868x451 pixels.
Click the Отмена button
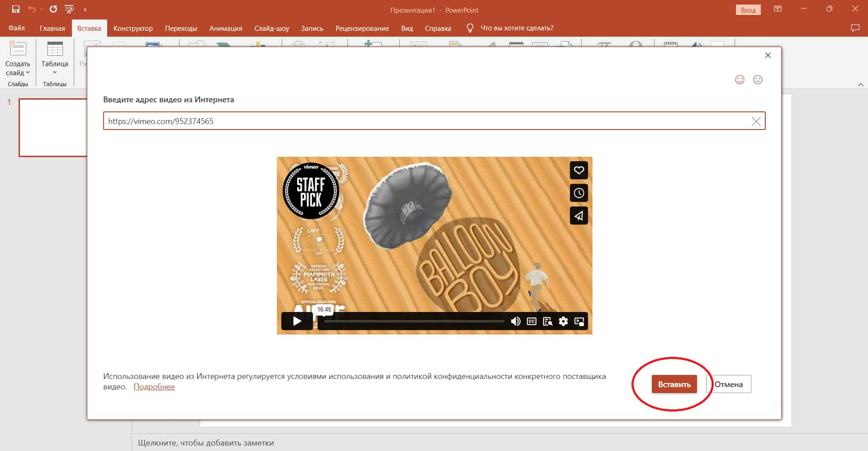728,384
